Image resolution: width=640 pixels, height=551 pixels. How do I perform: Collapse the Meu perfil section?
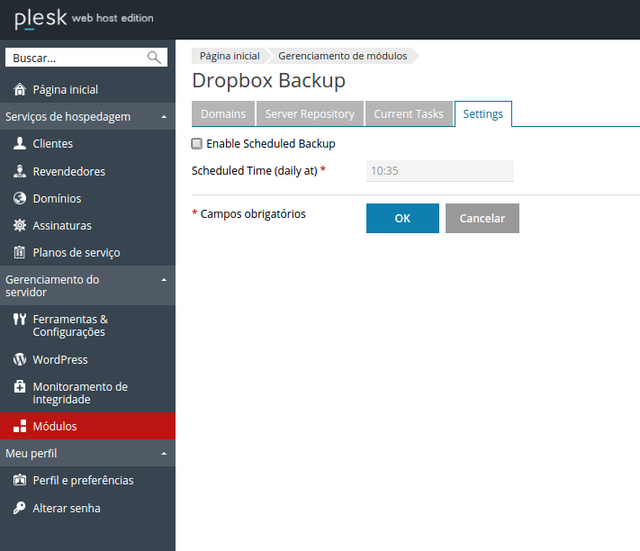point(164,453)
